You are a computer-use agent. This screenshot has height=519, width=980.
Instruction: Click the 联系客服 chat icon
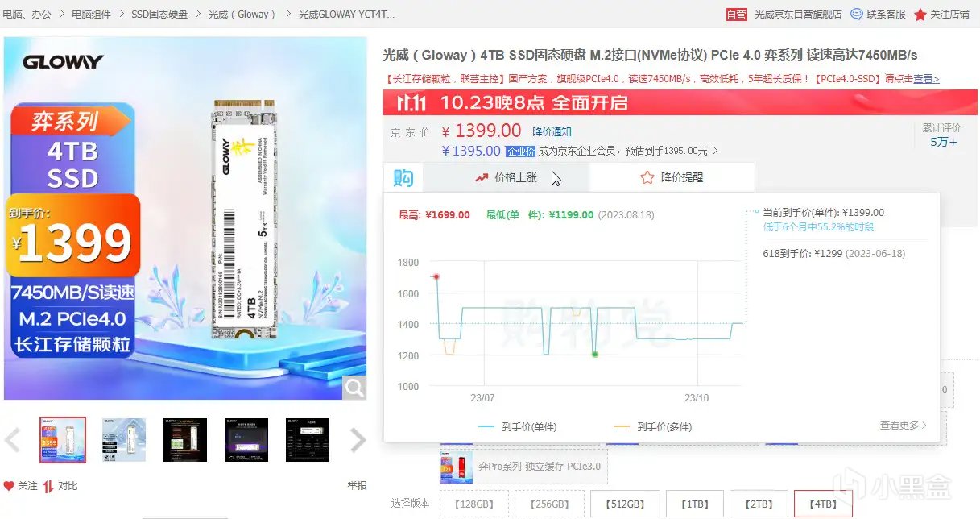click(x=857, y=15)
